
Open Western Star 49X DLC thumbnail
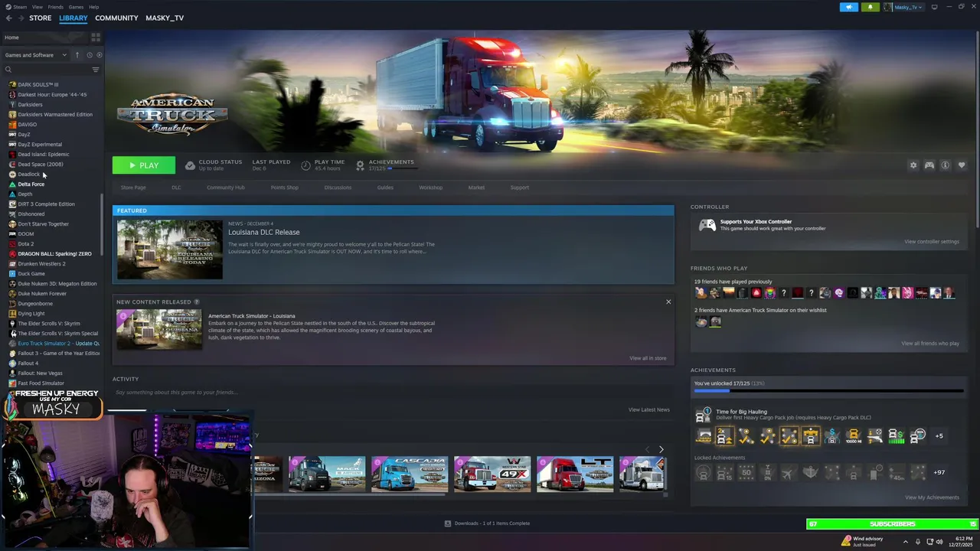coord(492,474)
